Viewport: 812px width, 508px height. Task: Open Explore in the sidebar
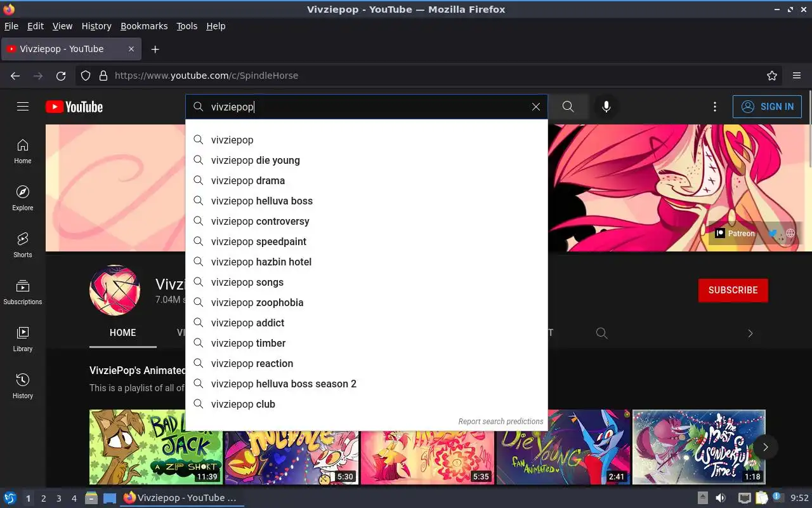click(23, 198)
